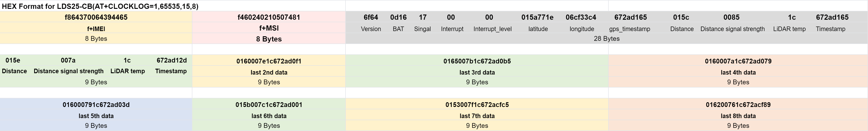Viewport: 868px width, 131px height.
Task: Click the f864370064394465 IMEI value cell
Action: [x=96, y=17]
